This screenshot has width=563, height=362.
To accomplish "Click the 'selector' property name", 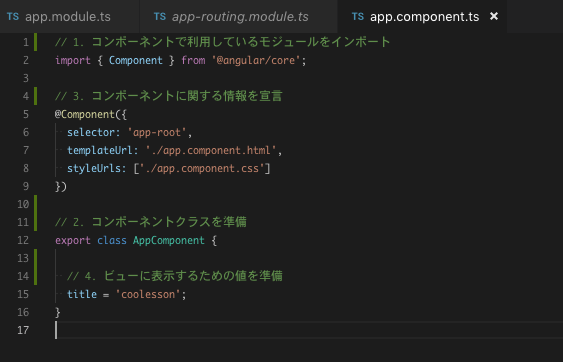I will coord(91,132).
